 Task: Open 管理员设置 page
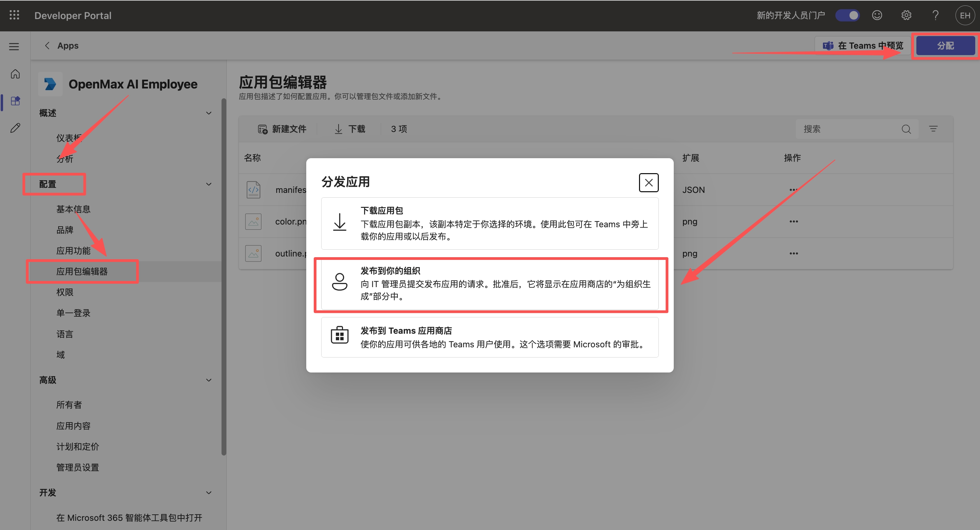point(78,467)
